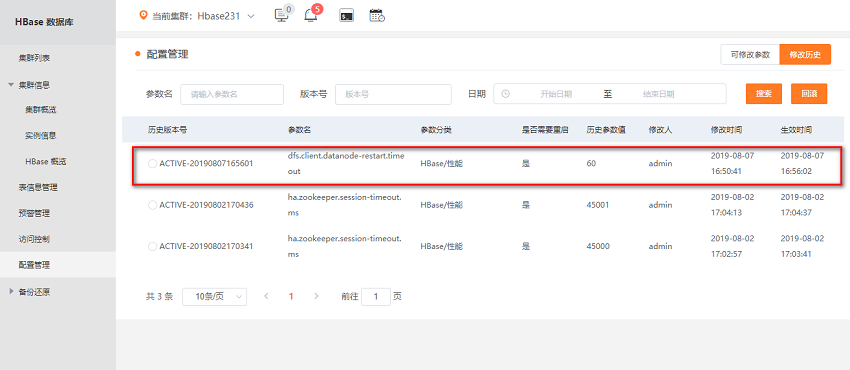
Task: Click the 修改时间 column header
Action: [x=726, y=130]
